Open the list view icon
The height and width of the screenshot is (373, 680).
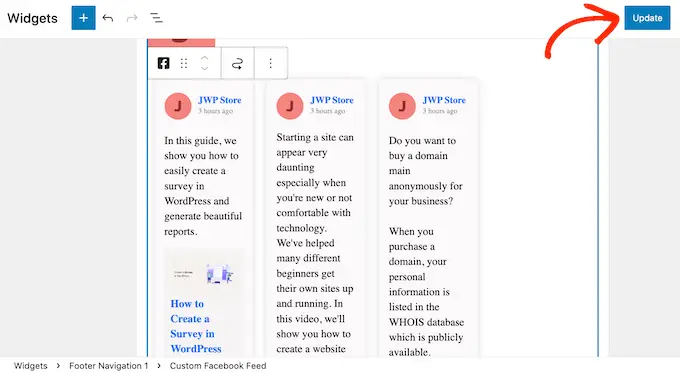click(x=156, y=18)
